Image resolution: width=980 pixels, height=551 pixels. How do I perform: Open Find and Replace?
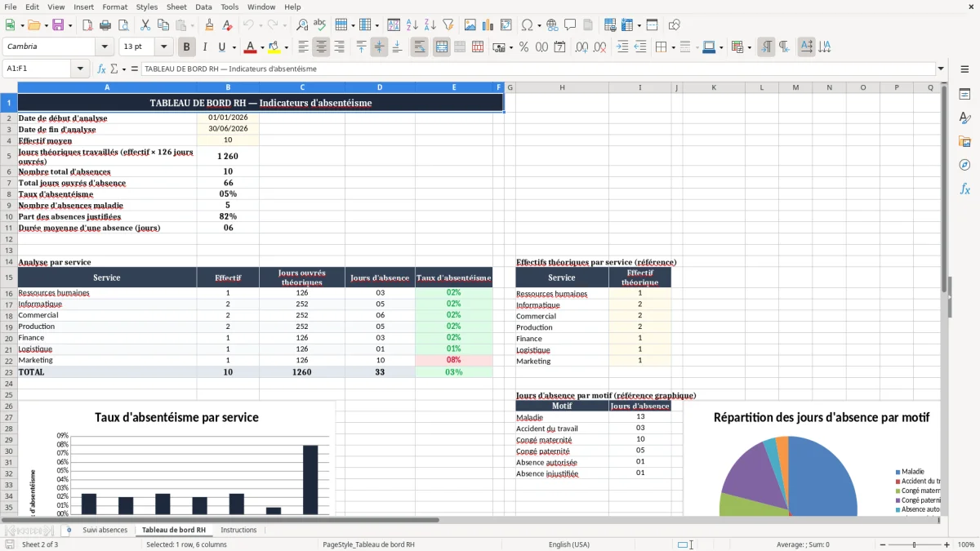pos(302,25)
